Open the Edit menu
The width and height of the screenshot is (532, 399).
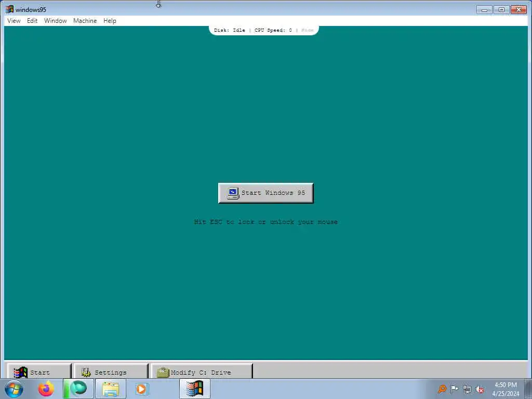tap(32, 21)
